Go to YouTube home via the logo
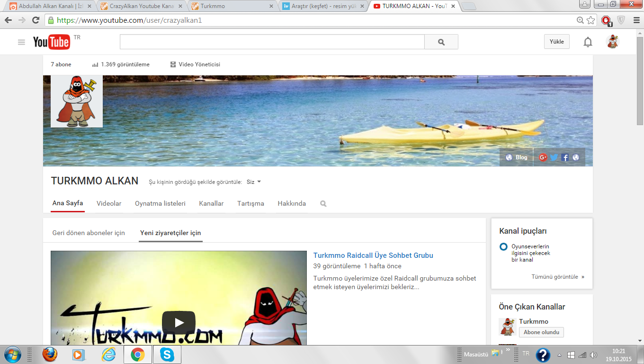The image size is (644, 364). click(51, 42)
